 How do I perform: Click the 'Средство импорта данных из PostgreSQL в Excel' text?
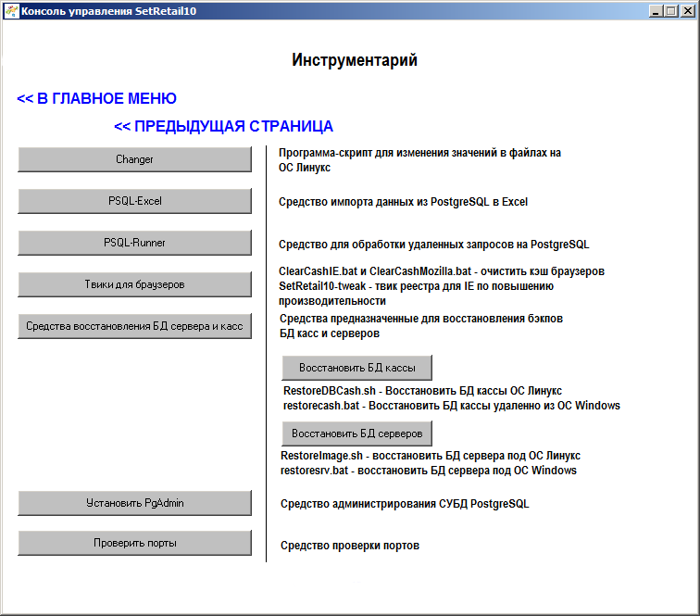pyautogui.click(x=403, y=202)
